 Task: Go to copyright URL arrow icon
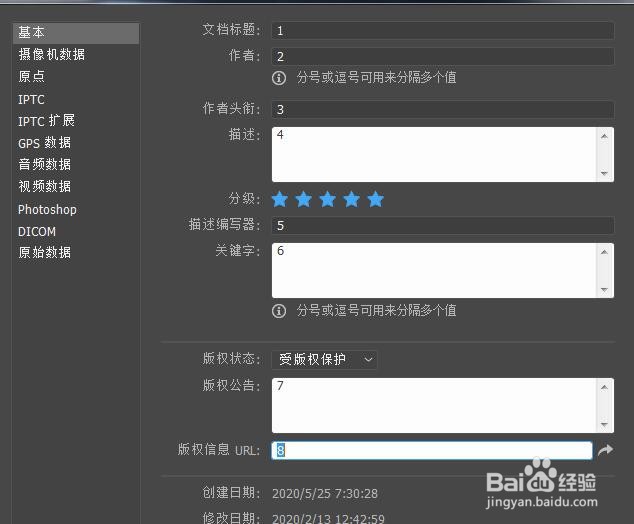click(605, 450)
